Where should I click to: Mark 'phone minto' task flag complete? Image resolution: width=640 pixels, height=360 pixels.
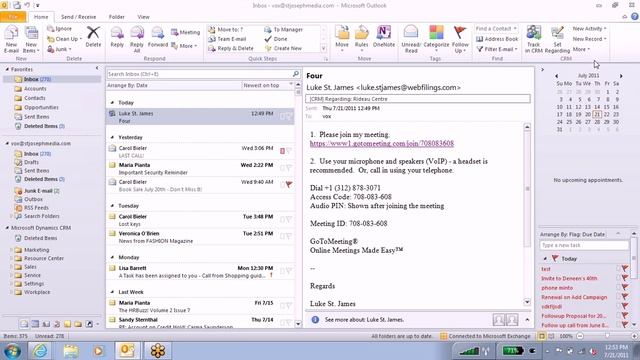[624, 287]
